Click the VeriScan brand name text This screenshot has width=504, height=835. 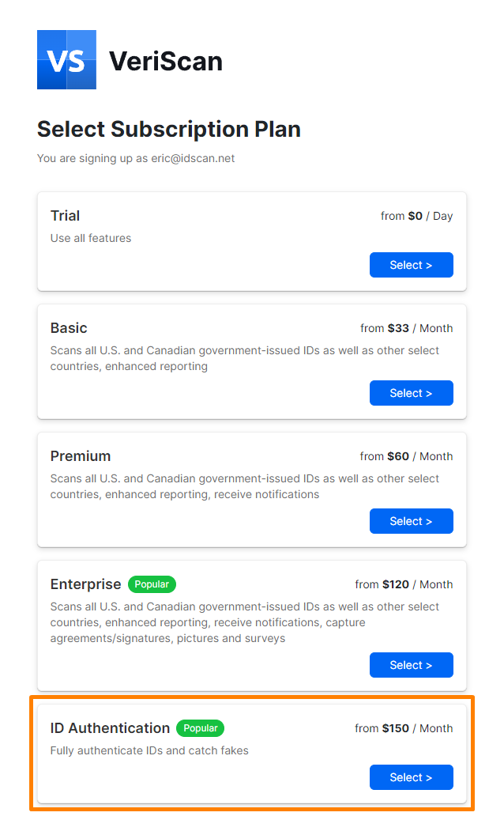(166, 60)
